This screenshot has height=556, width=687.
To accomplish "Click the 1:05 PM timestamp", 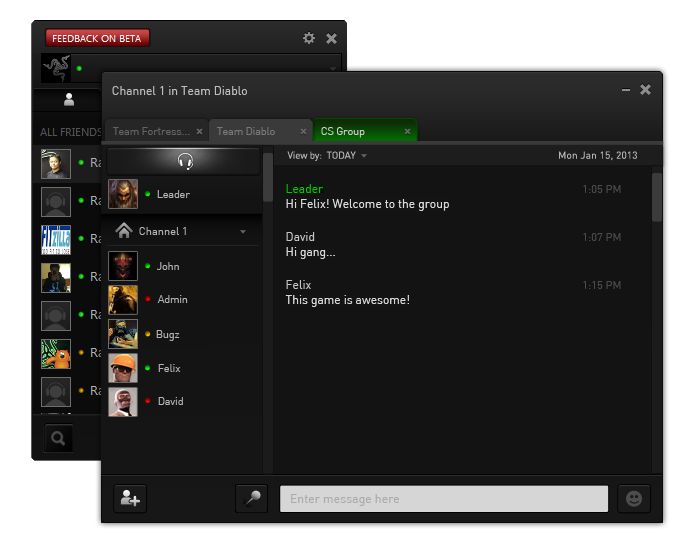I will (602, 189).
